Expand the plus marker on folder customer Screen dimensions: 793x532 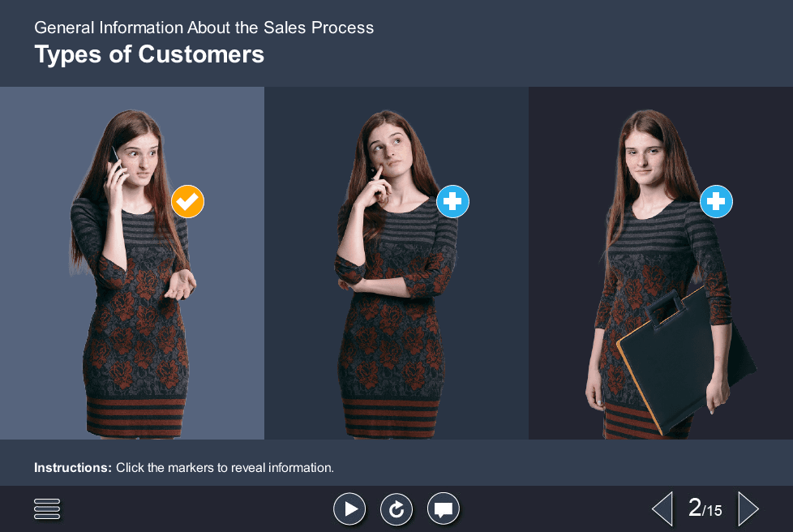tap(716, 202)
